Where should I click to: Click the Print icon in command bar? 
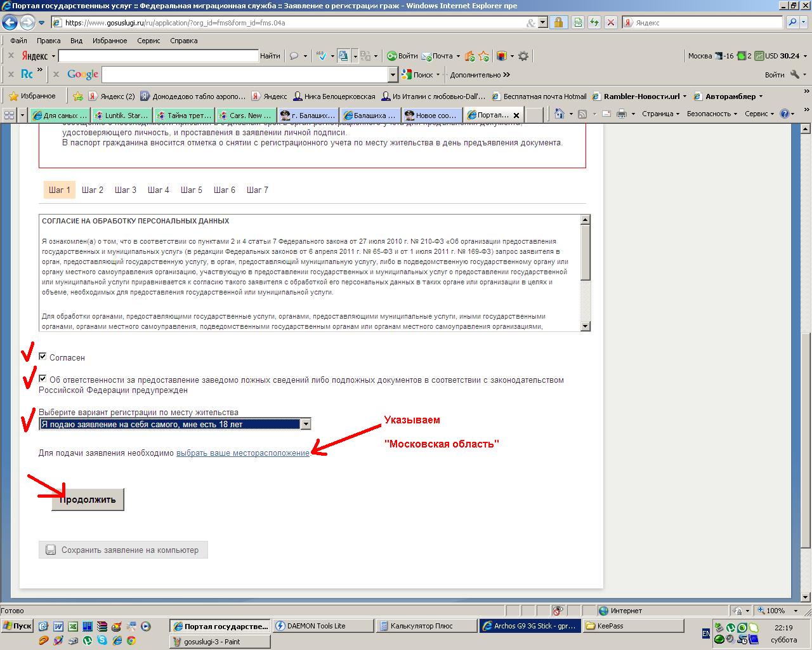(x=622, y=114)
